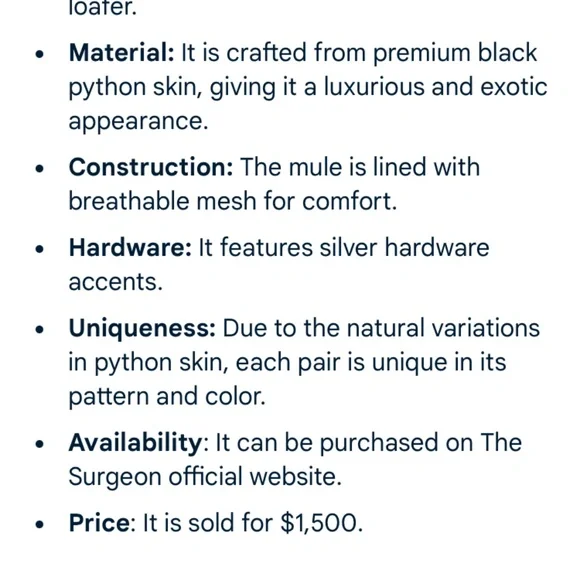Screen dimensions: 580x580
Task: Click the bold Uniqueness label
Action: click(x=142, y=328)
